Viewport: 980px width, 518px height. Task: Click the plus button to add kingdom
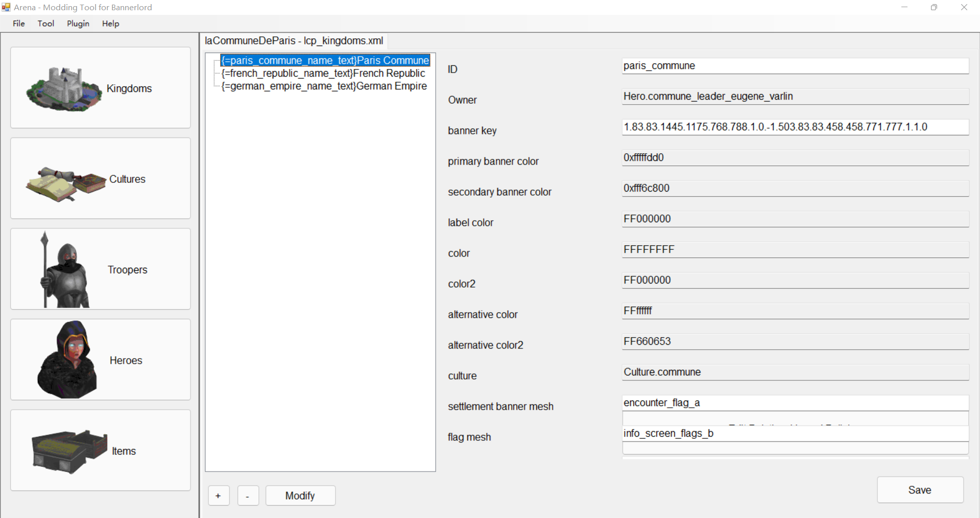(x=219, y=496)
